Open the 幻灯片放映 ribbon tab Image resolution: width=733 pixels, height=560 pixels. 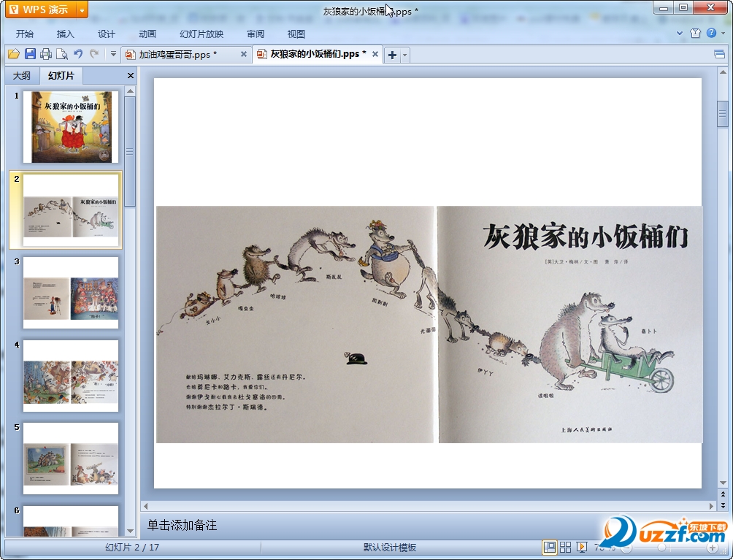[x=202, y=34]
